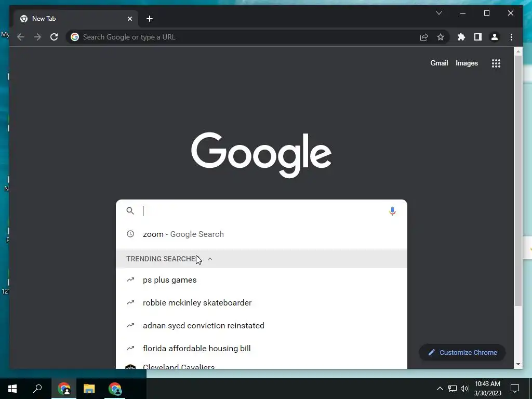
Task: Click the clock icon beside zoom
Action: point(130,234)
